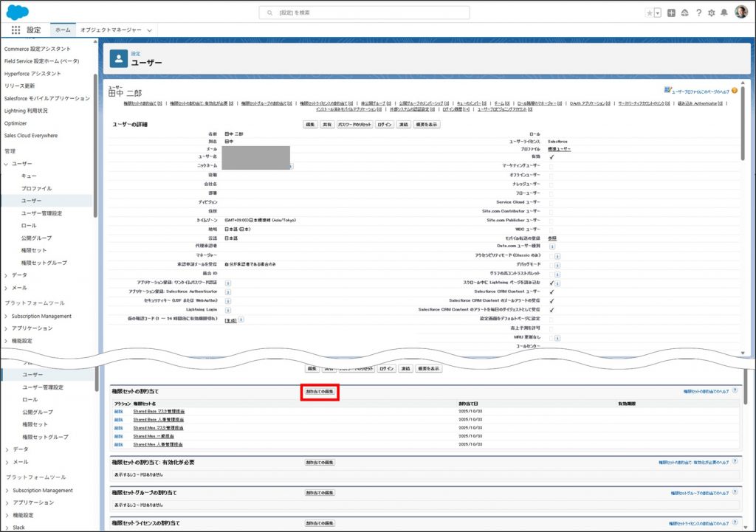Open the Trailhead guidance icon
The height and width of the screenshot is (532, 756).
684,13
